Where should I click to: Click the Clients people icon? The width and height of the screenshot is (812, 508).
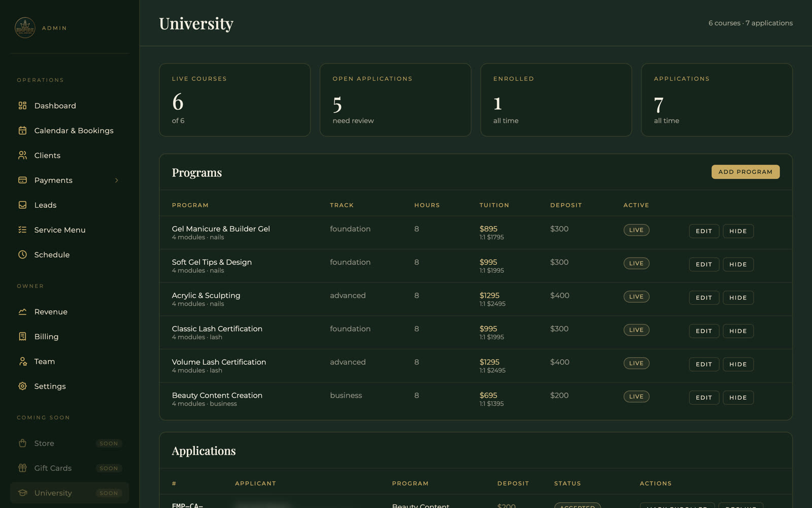(x=22, y=155)
